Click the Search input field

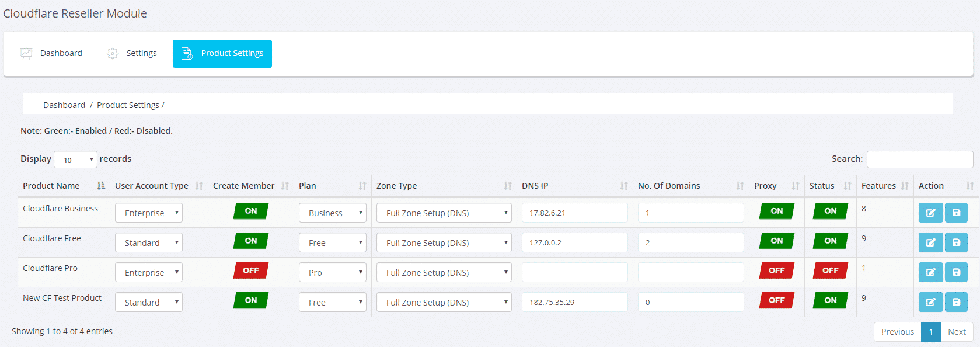click(919, 159)
